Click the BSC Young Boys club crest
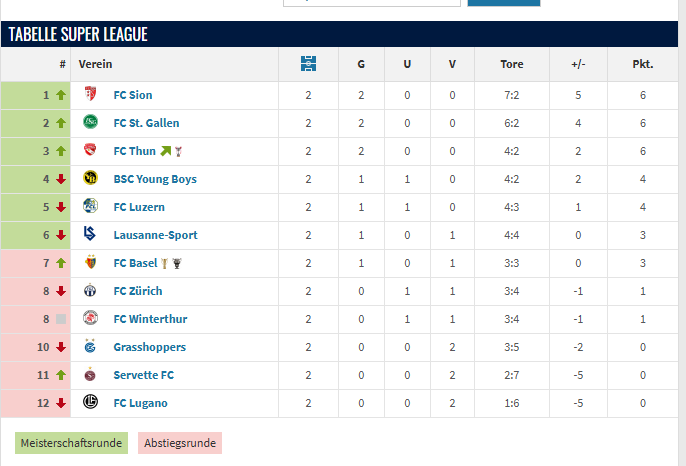686x466 pixels. [x=90, y=179]
